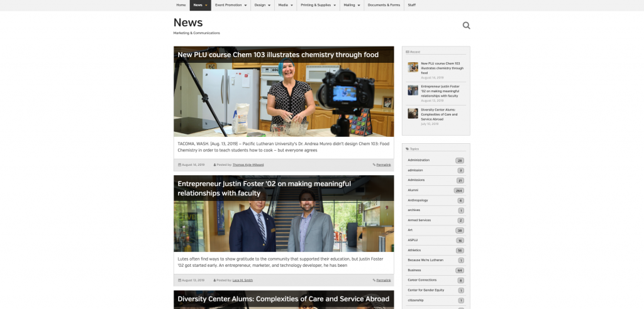
Task: Open the Permalink for Chem 103 article
Action: 383,165
